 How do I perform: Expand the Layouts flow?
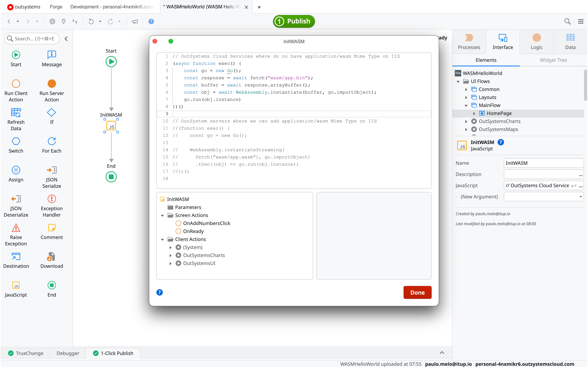point(466,98)
